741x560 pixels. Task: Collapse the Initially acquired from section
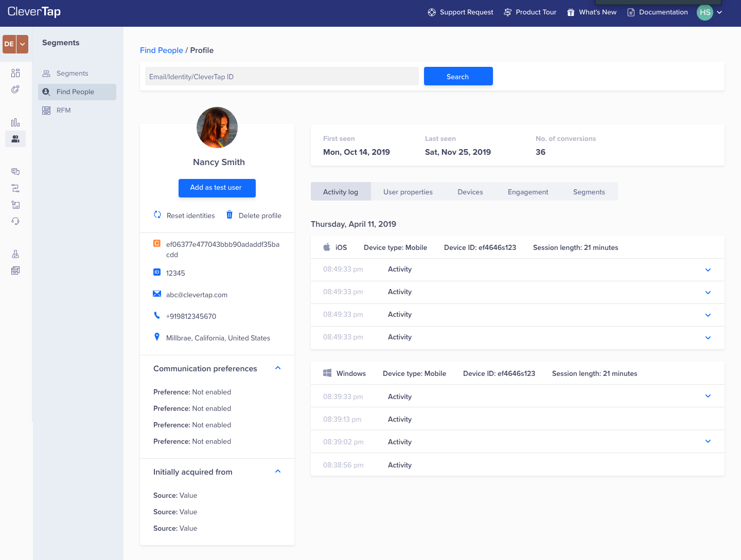click(278, 472)
